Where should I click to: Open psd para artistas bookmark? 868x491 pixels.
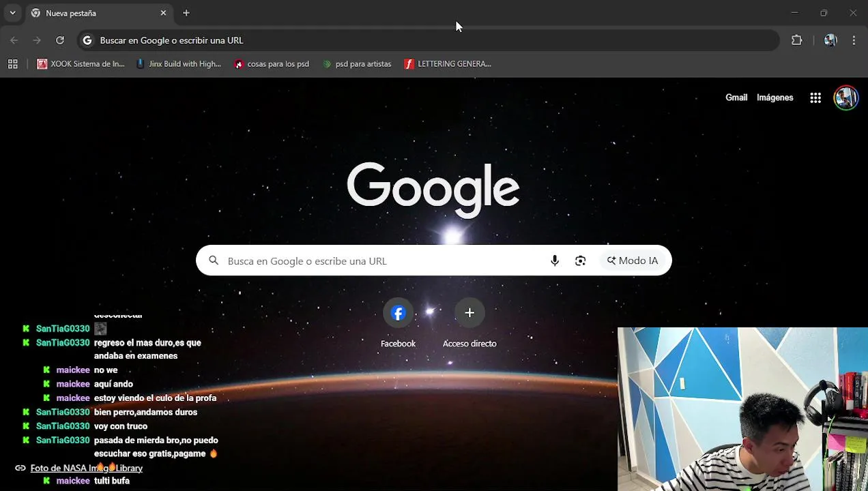coord(357,63)
